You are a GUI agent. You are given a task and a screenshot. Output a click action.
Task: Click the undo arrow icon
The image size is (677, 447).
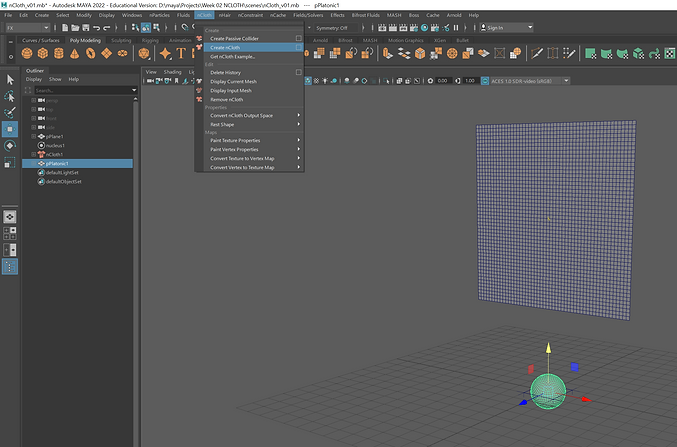pos(96,28)
